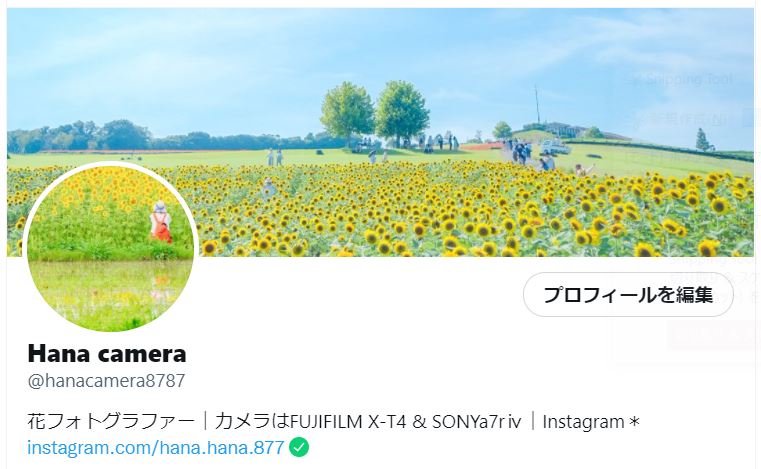
Task: Open the sunflower field header banner image
Action: [x=380, y=132]
